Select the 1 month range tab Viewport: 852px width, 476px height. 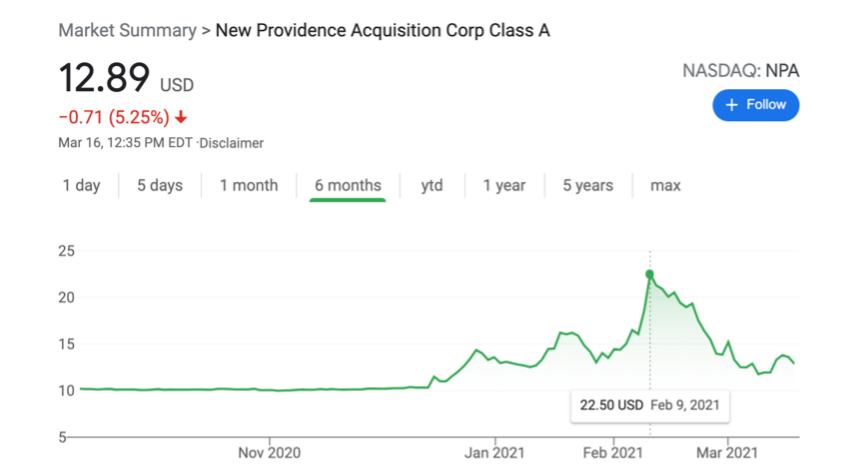[x=249, y=185]
